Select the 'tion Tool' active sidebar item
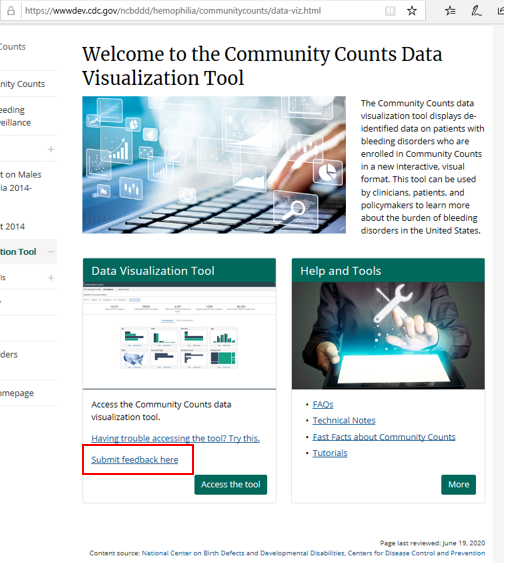This screenshot has width=507, height=563. pos(18,252)
